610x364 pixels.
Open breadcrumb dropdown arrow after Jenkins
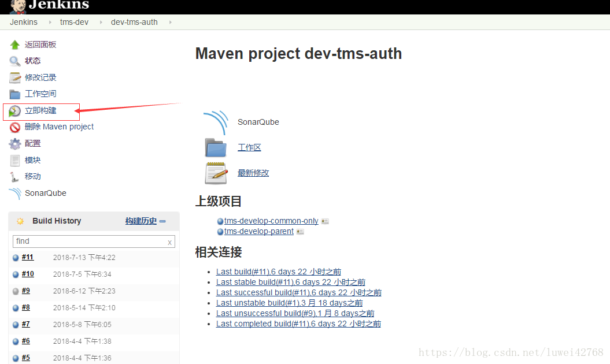pos(50,23)
